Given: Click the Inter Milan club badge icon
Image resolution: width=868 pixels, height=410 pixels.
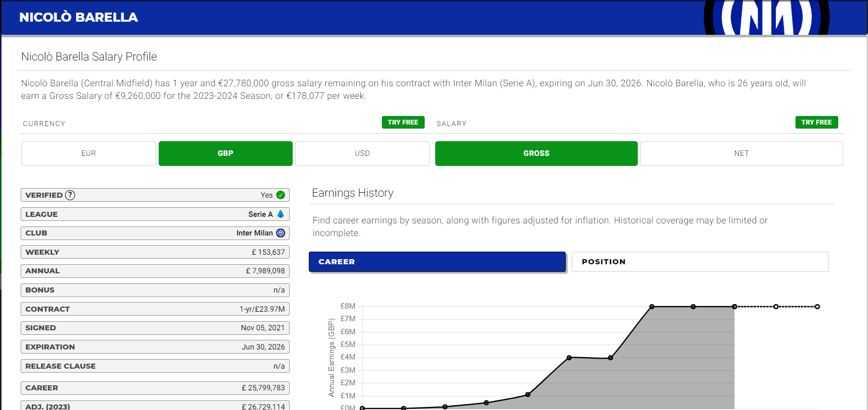Looking at the screenshot, I should pos(281,233).
